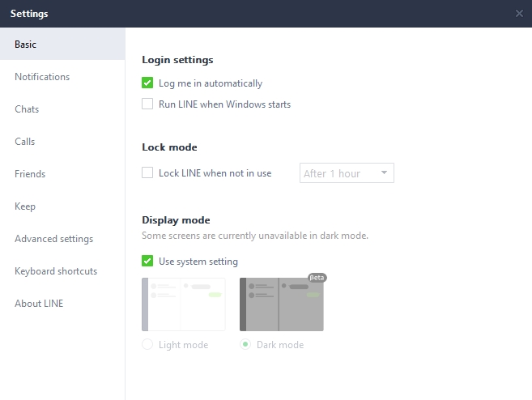Click the Dark mode preview thumbnail
Screen dimensions: 532x400
pyautogui.click(x=282, y=304)
